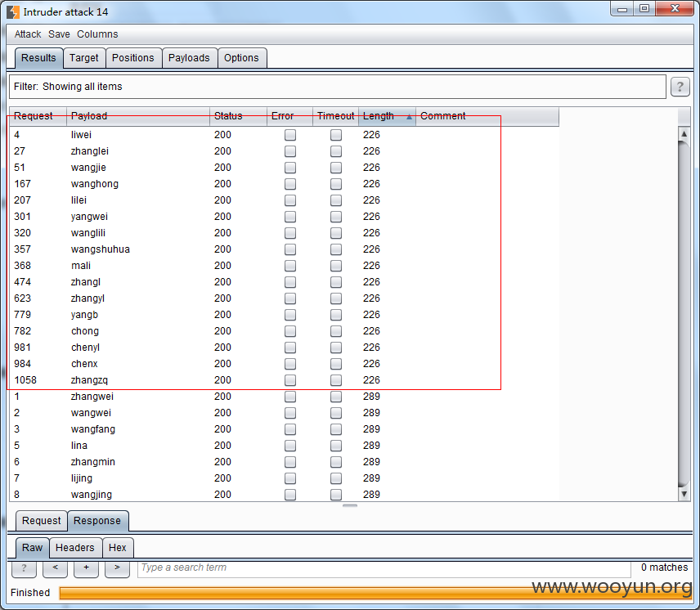This screenshot has width=700, height=610.
Task: Select the Response tab
Action: (x=97, y=521)
